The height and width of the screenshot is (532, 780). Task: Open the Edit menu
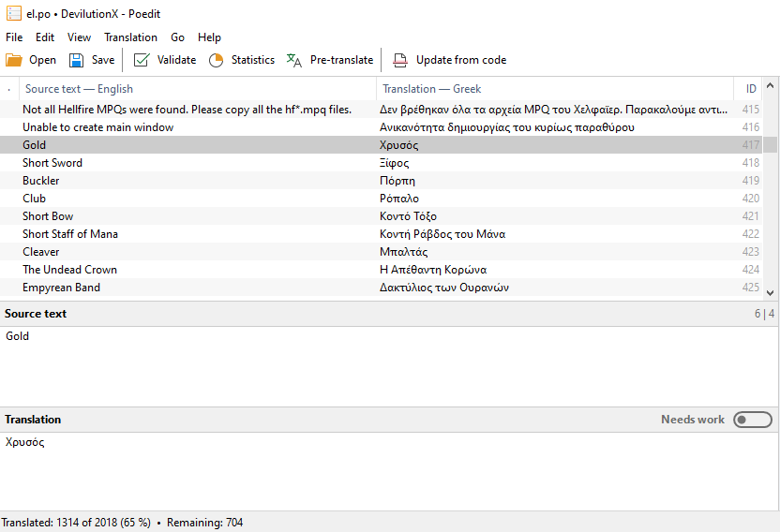(x=45, y=37)
